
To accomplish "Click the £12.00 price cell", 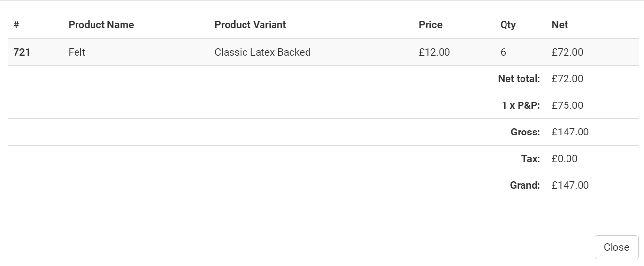I will pyautogui.click(x=434, y=52).
